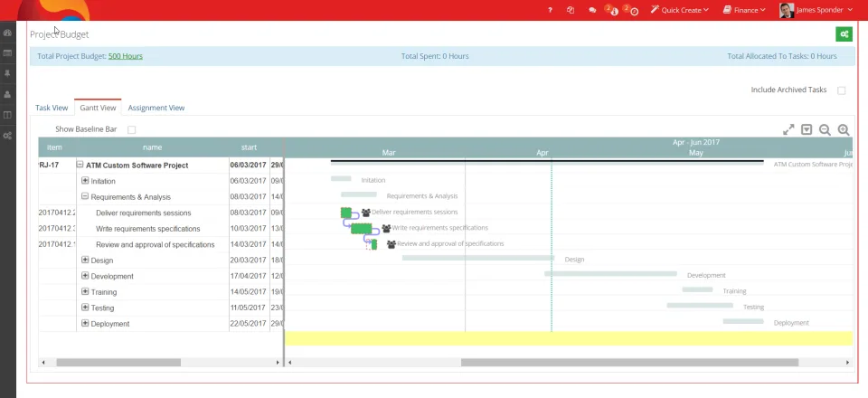Image resolution: width=868 pixels, height=398 pixels.
Task: Switch to Task View tab
Action: point(52,108)
